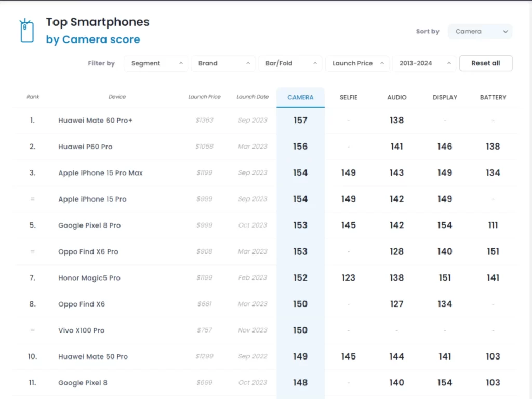532x399 pixels.
Task: Open the Sort by Camera dropdown
Action: point(480,32)
